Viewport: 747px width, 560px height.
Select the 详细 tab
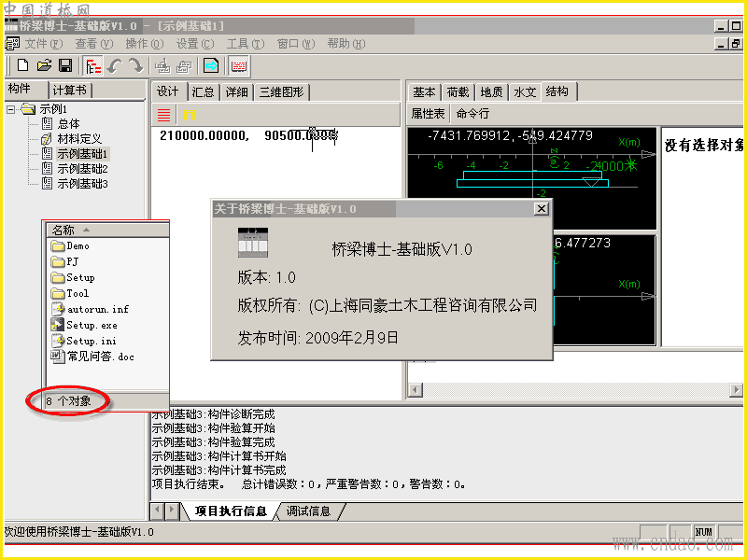(x=237, y=91)
